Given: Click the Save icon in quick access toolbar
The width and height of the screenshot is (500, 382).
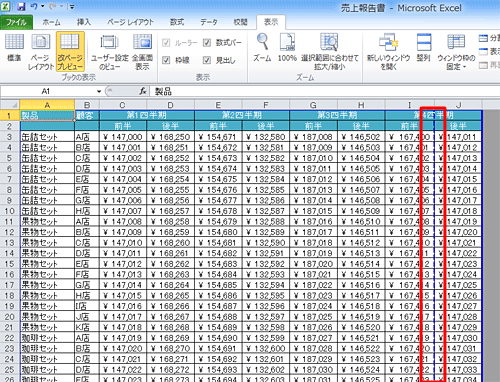Looking at the screenshot, I should 21,7.
